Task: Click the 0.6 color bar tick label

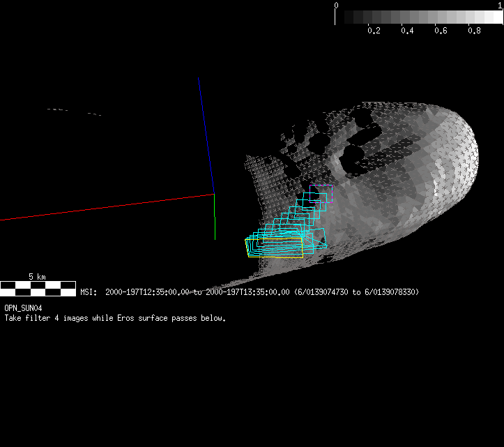Action: point(441,31)
